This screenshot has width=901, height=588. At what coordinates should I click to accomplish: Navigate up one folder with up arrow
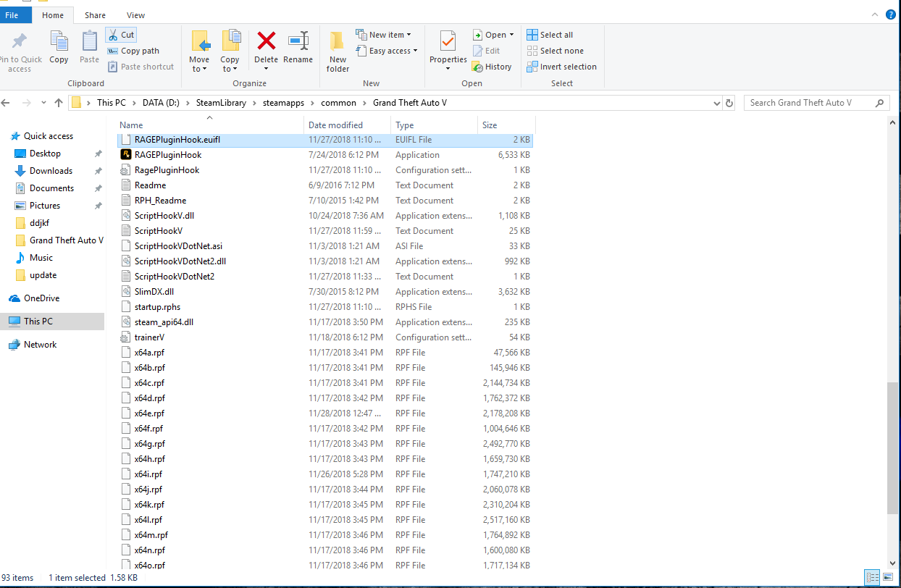[59, 103]
